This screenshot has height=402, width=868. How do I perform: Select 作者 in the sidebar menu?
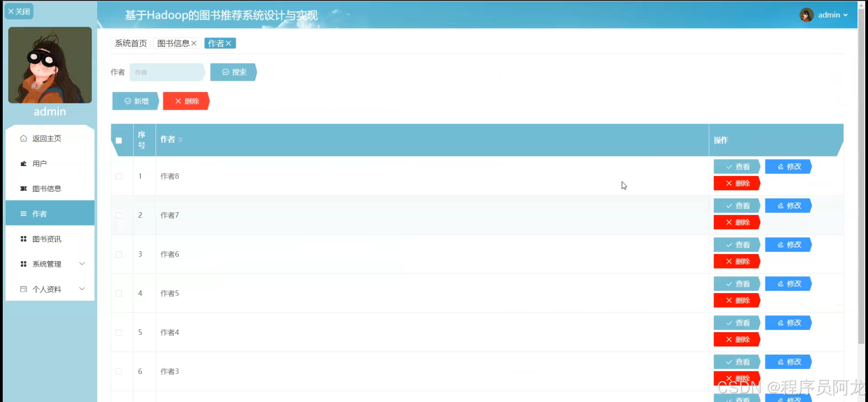(50, 213)
